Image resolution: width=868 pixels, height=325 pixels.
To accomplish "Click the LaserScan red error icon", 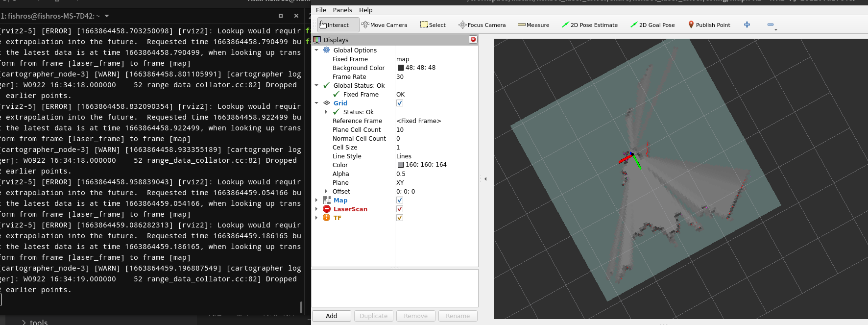I will (x=327, y=209).
